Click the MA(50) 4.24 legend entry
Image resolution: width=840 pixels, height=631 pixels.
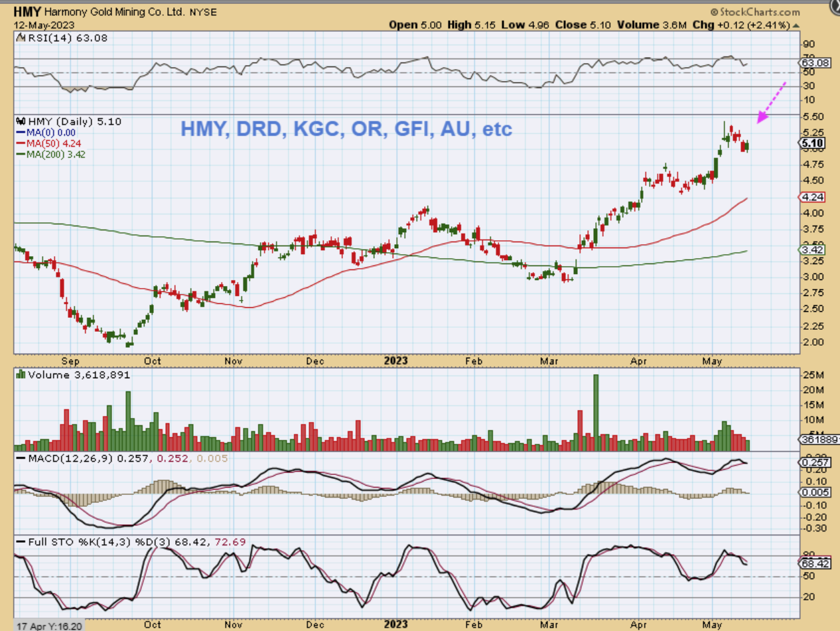50,143
